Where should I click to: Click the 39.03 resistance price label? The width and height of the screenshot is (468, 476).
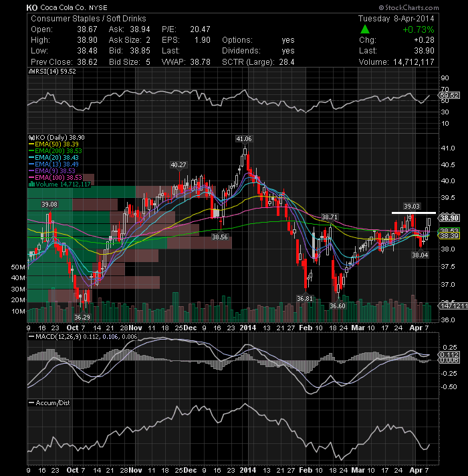[x=412, y=207]
